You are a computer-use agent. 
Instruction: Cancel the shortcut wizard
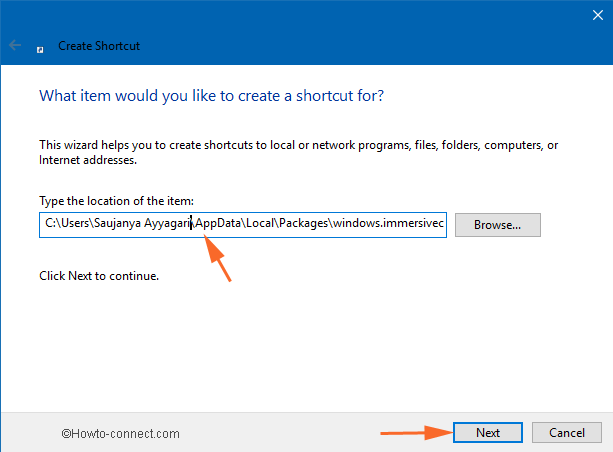coord(566,433)
